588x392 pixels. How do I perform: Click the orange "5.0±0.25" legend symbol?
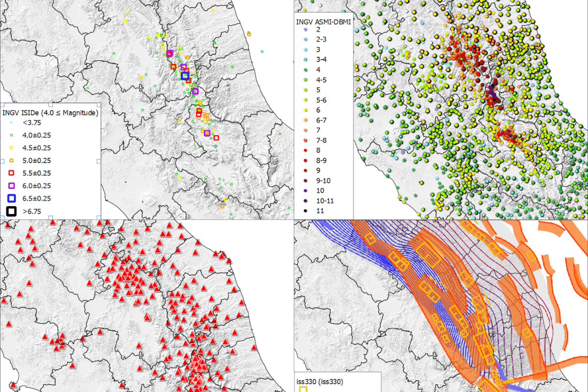[11, 161]
